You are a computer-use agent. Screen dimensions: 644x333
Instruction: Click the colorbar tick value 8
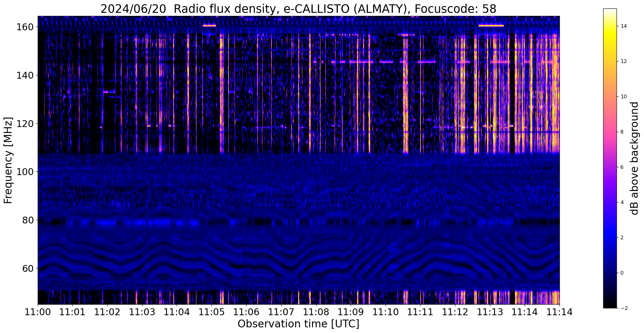[622, 132]
